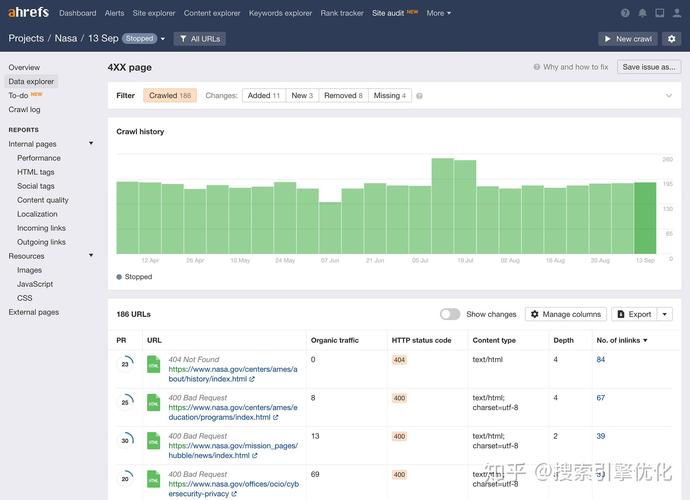Open external link icon for cybersecurity-privacy URL
This screenshot has width=690, height=500.
pos(234,494)
